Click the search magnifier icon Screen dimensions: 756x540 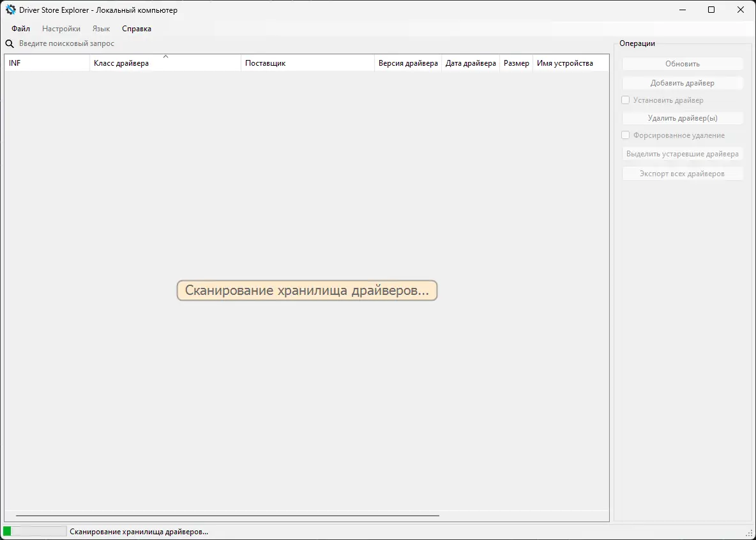tap(9, 43)
